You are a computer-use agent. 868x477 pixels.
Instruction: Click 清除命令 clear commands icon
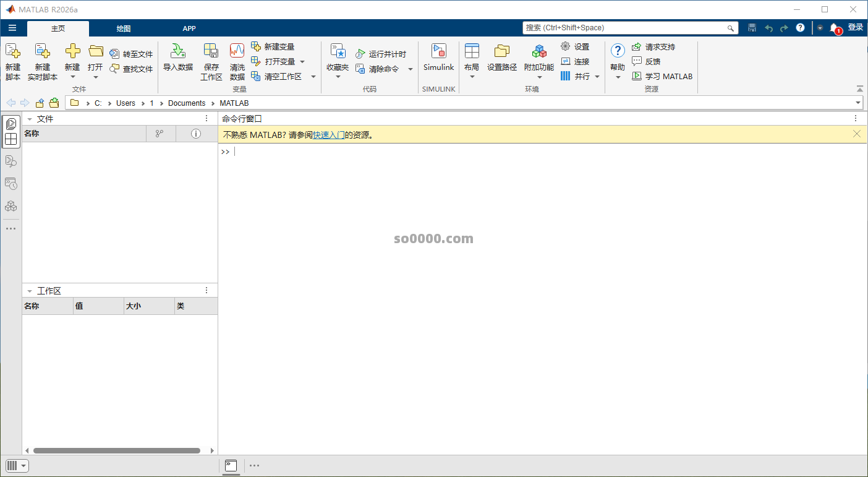coord(360,69)
